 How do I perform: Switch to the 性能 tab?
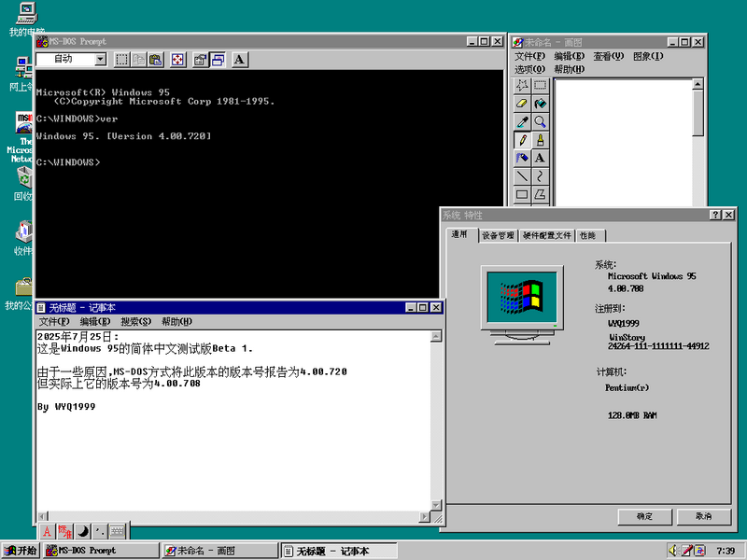click(x=590, y=236)
